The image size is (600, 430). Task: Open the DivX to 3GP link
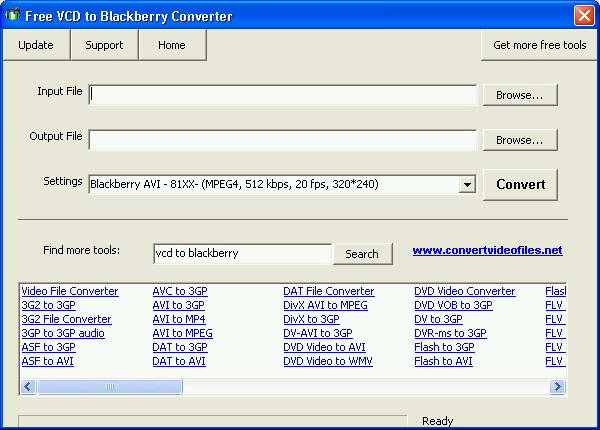click(311, 319)
